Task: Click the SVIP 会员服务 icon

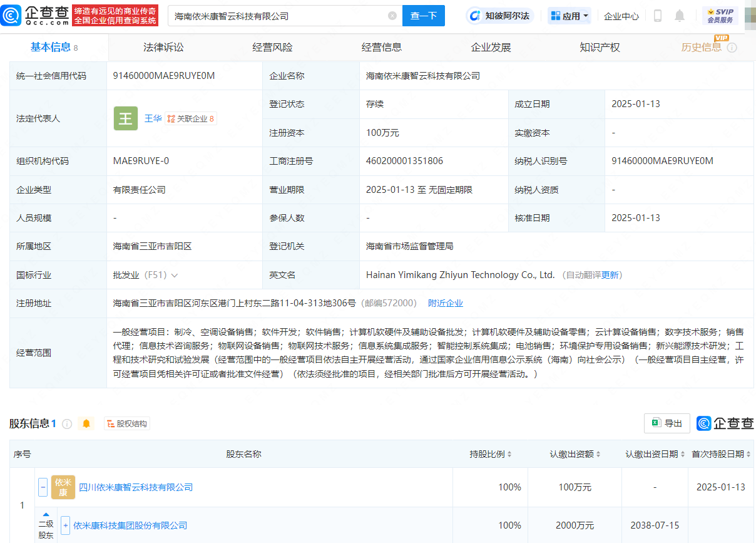Action: coord(720,15)
